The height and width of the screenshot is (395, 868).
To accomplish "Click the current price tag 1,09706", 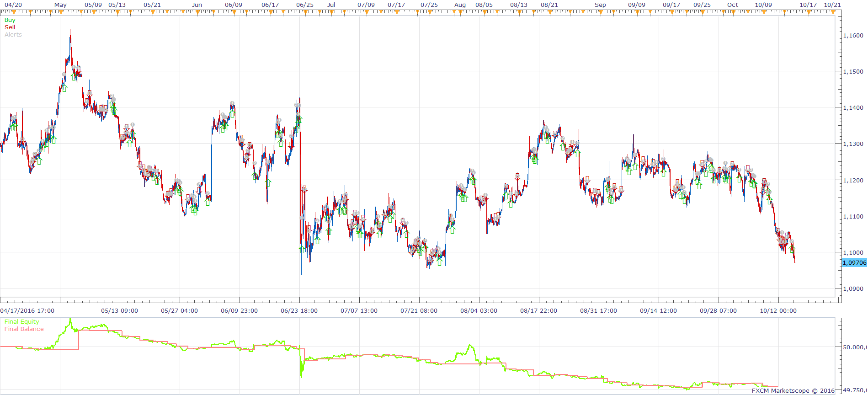I will (854, 262).
